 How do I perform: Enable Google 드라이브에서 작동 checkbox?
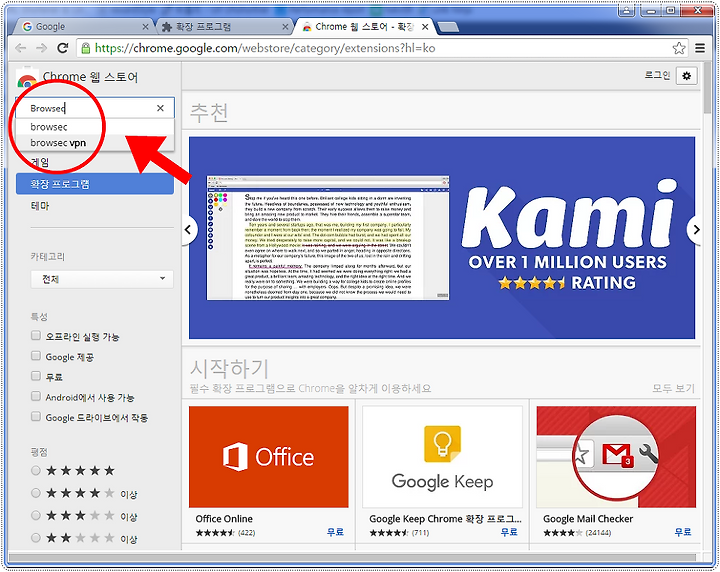[36, 416]
